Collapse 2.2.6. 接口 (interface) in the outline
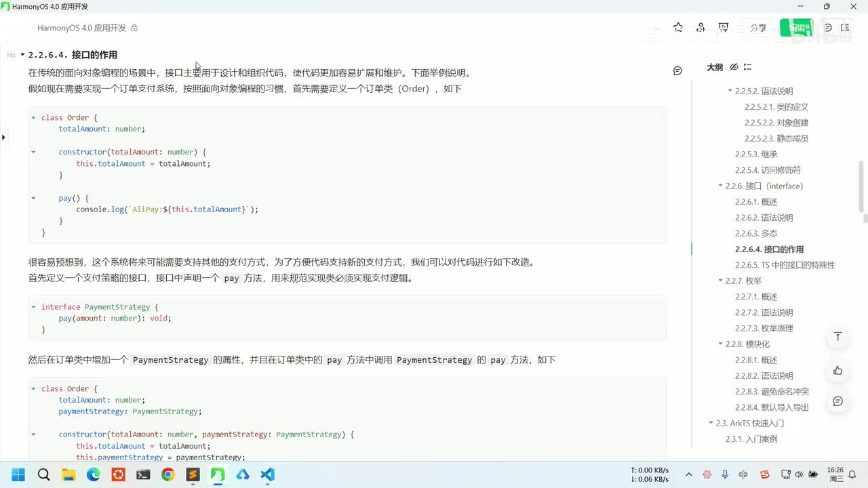 [721, 186]
